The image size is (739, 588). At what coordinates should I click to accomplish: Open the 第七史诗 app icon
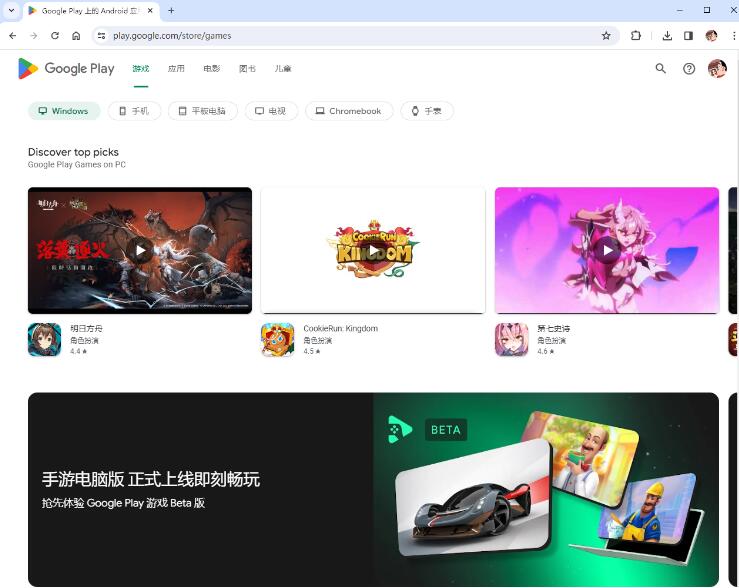(511, 339)
